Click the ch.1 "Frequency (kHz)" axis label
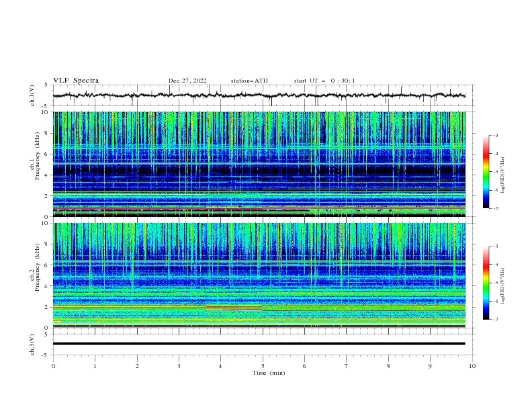The image size is (532, 411). click(38, 156)
